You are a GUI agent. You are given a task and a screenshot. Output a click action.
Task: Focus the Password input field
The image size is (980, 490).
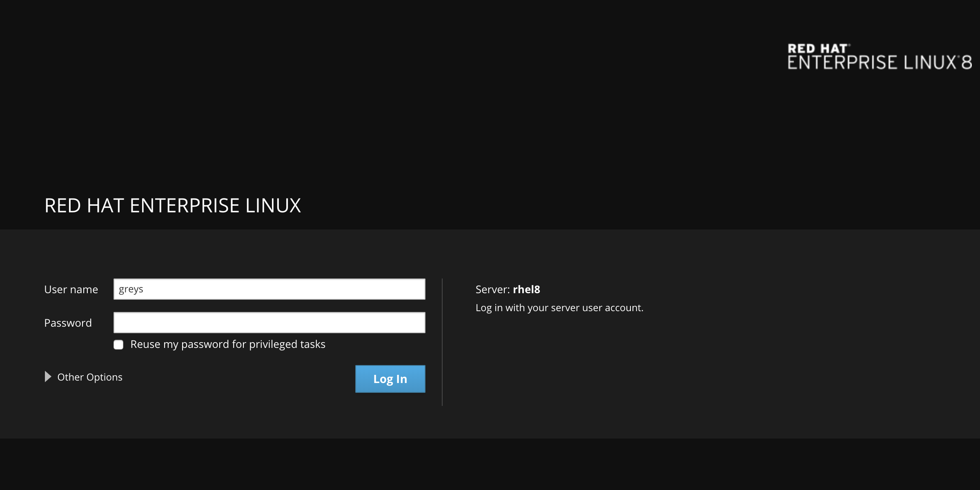click(269, 323)
